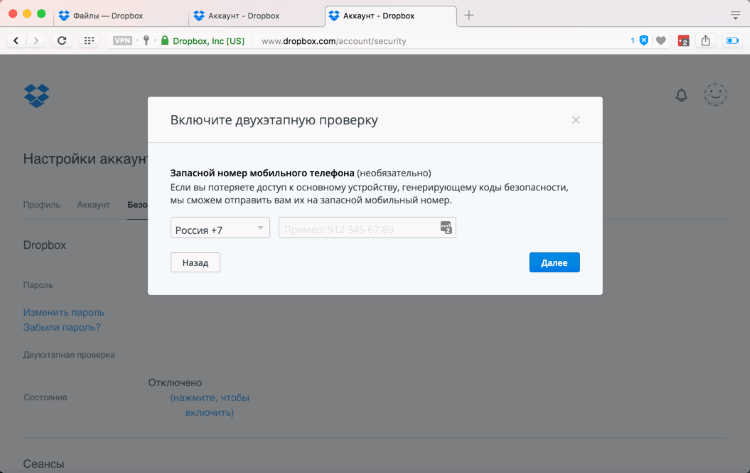Close the two-step verification dialog

(x=575, y=120)
